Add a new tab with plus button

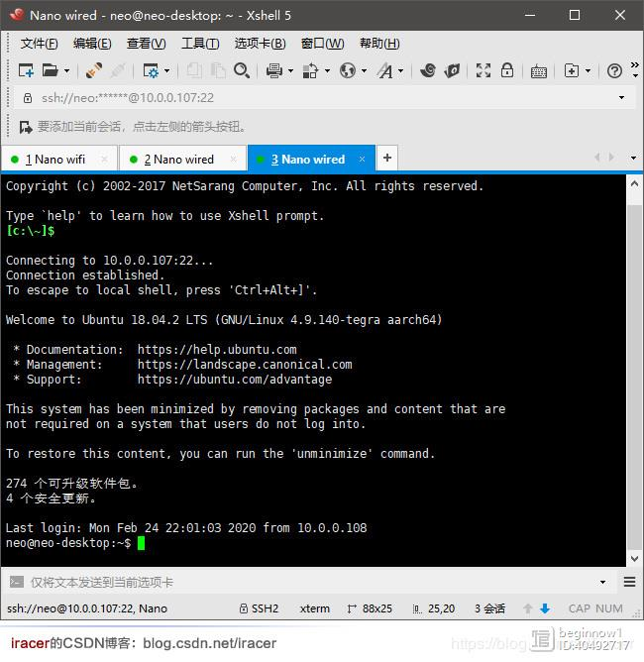tap(387, 158)
